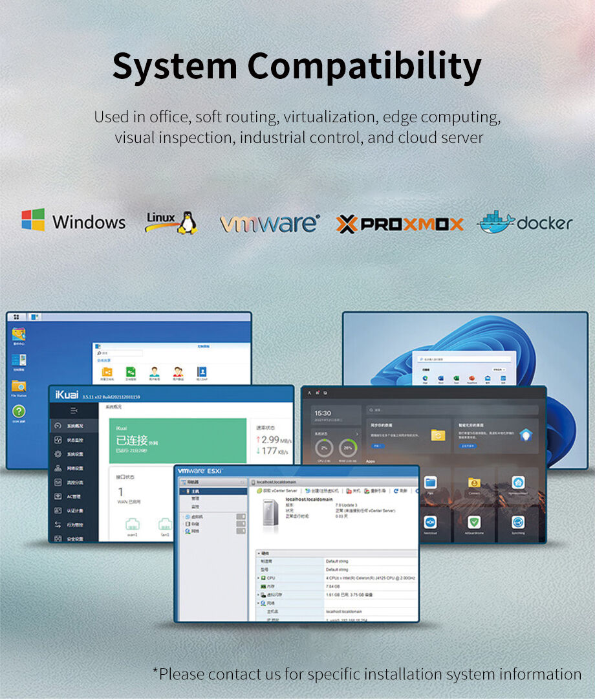This screenshot has height=700, width=595.
Task: Select network settings in iKuai sidebar
Action: 58,468
